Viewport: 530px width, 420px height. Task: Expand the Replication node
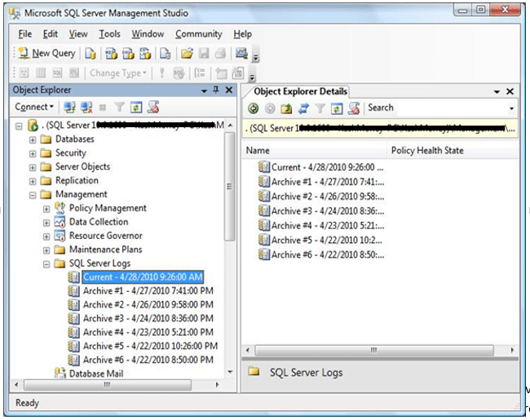33,181
